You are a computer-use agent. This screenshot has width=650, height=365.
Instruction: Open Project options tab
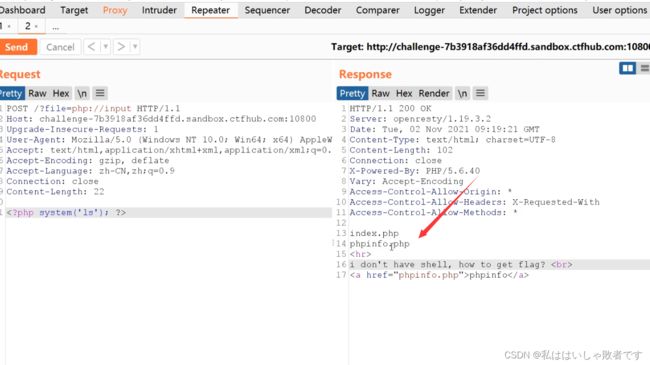pyautogui.click(x=545, y=10)
